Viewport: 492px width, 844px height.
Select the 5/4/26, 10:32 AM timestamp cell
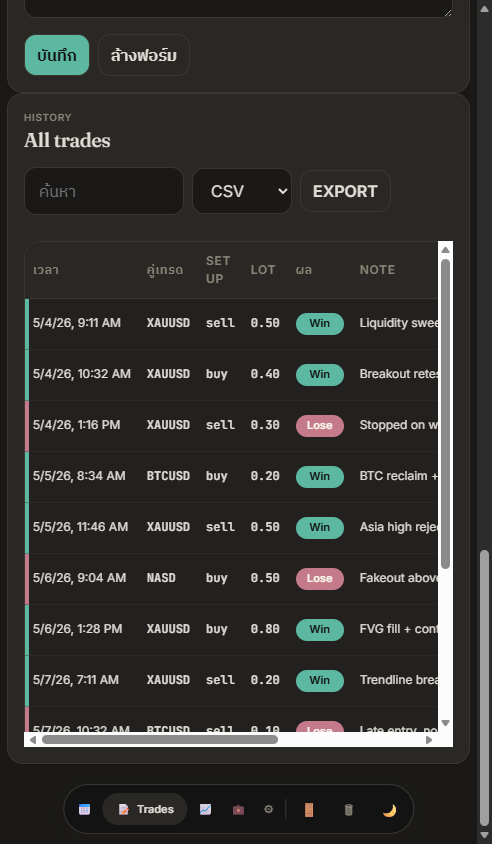(82, 374)
